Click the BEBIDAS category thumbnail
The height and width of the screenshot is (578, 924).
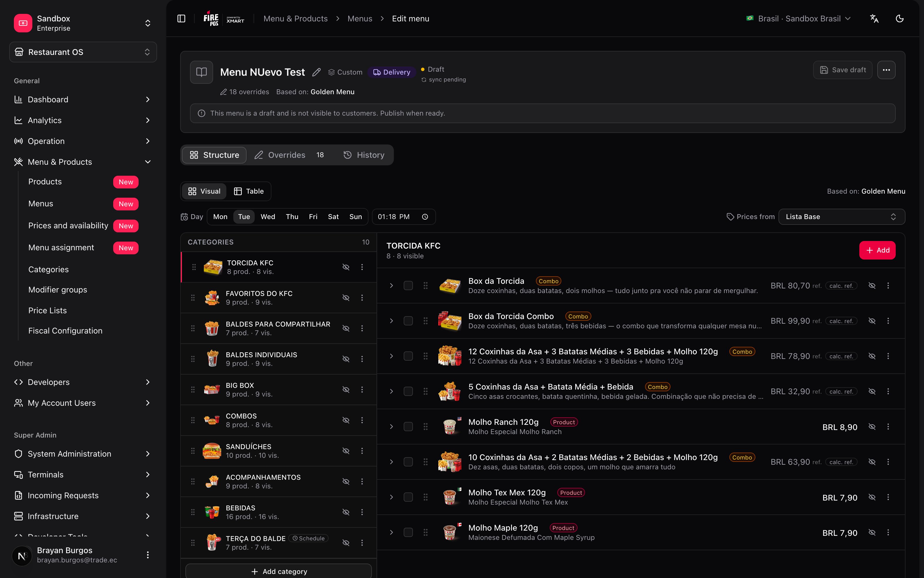(x=212, y=512)
